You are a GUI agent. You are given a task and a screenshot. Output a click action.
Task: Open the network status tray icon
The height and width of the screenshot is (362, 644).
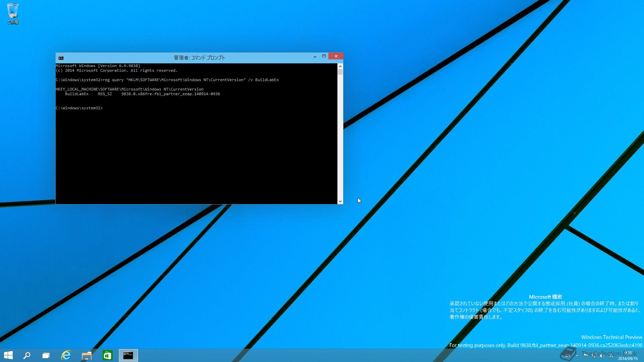point(594,356)
